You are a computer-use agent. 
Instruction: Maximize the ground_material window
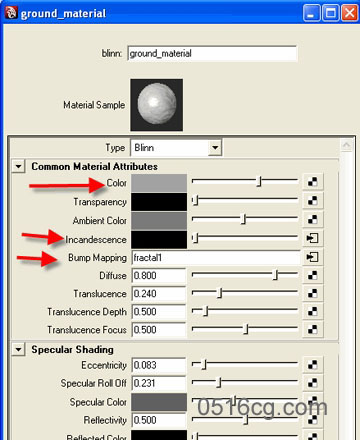tap(331, 13)
